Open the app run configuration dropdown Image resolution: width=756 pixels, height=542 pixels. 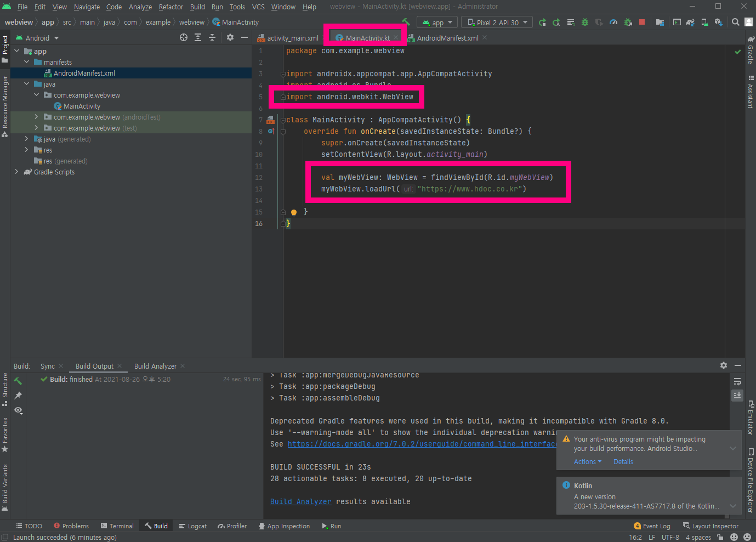tap(437, 22)
